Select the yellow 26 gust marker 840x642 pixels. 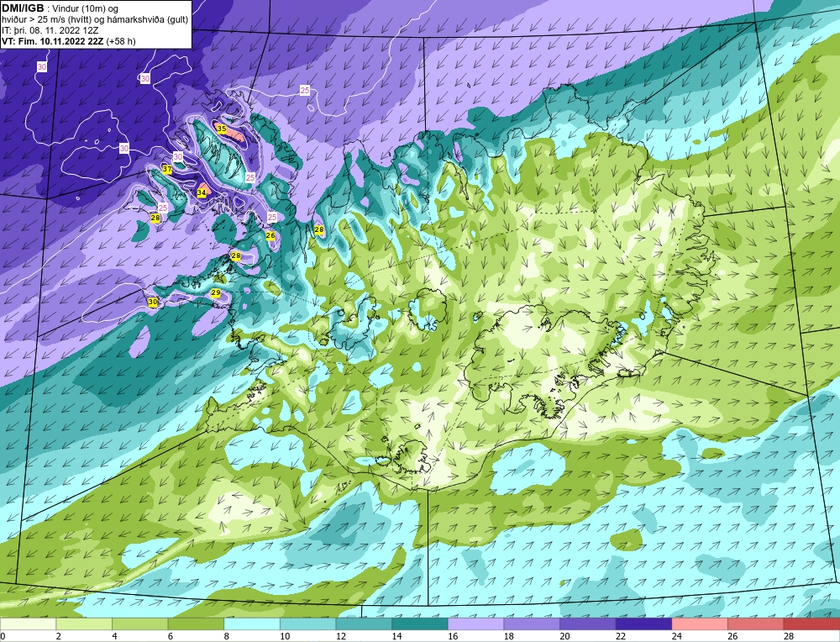[x=270, y=235]
